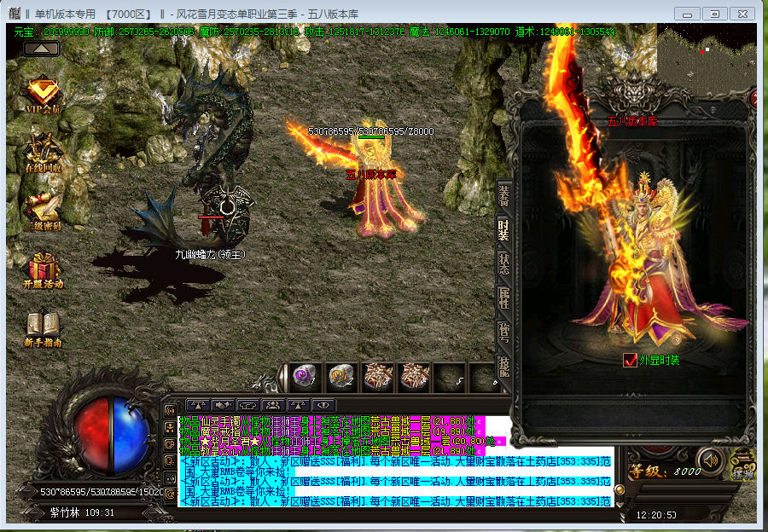Screen dimensions: 768x532
Task: Collapse the left icon menu with the up arrow
Action: point(42,49)
